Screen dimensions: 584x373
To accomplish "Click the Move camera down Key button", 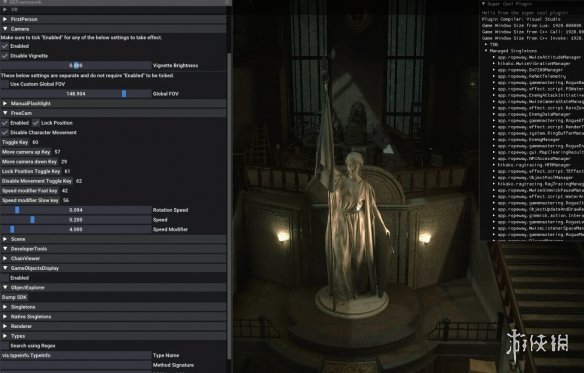I will pos(29,162).
